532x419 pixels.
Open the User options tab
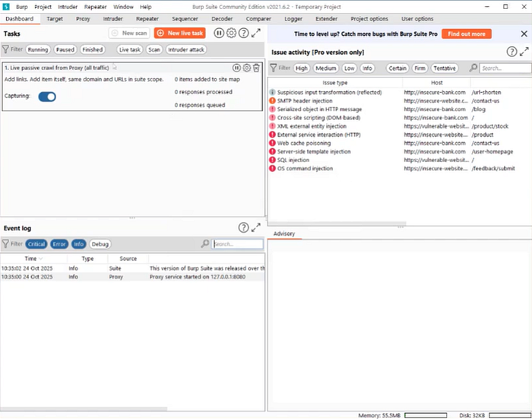417,19
